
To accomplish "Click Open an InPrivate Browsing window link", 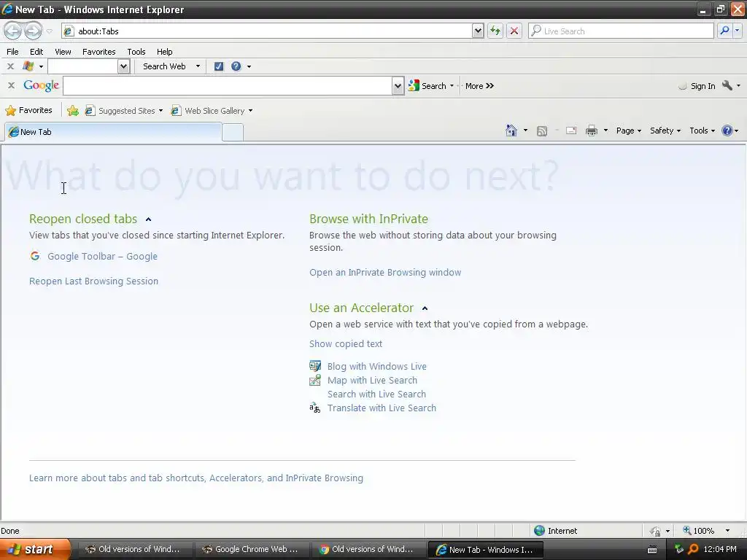I will tap(385, 273).
